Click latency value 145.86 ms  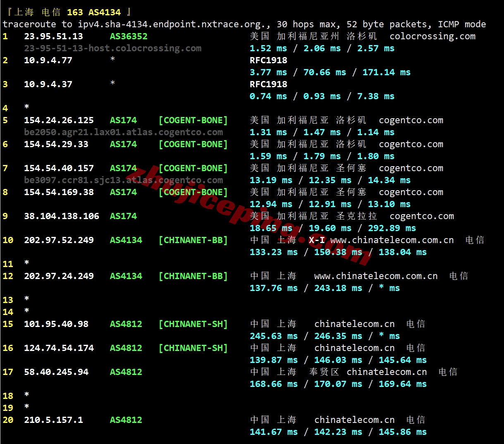[x=403, y=432]
